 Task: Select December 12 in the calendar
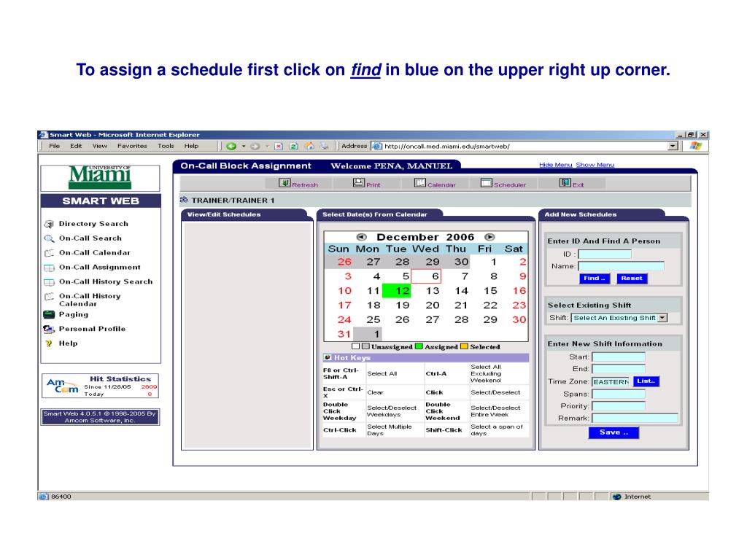pos(397,290)
